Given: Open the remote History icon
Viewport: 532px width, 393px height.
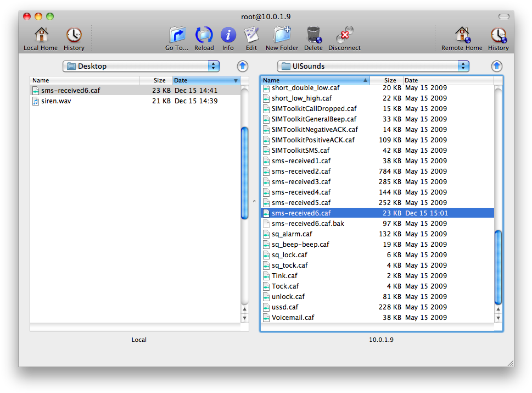Looking at the screenshot, I should point(497,33).
